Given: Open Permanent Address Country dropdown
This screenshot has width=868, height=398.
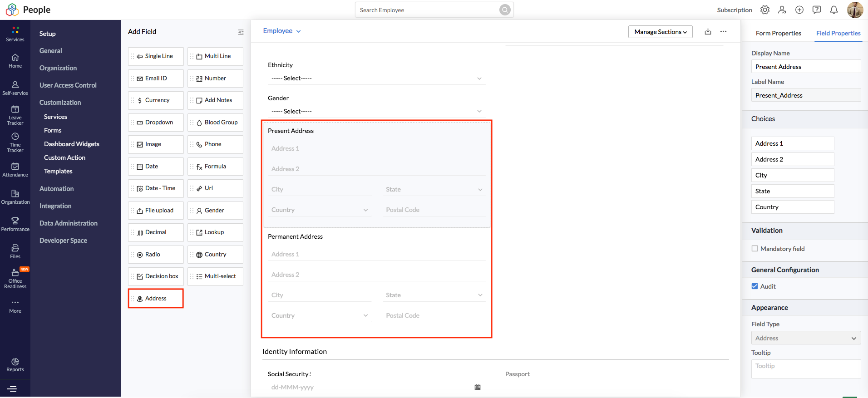Looking at the screenshot, I should (x=320, y=315).
